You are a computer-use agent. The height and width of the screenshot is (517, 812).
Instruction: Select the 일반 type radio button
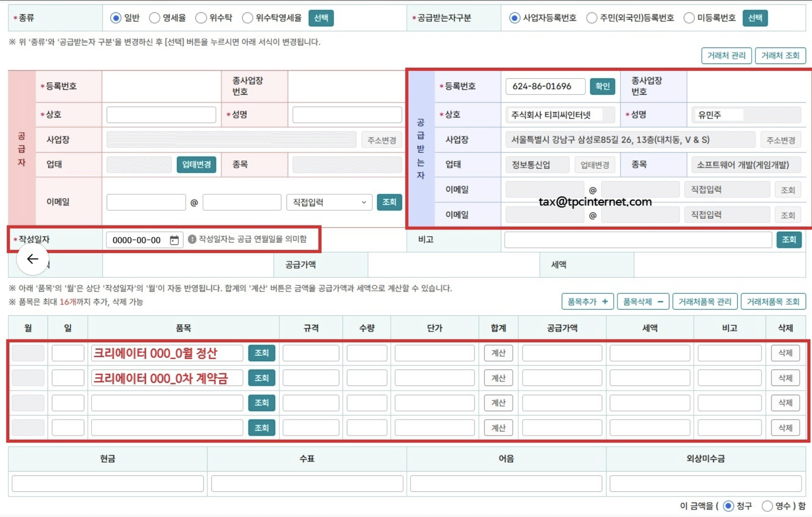[x=115, y=18]
